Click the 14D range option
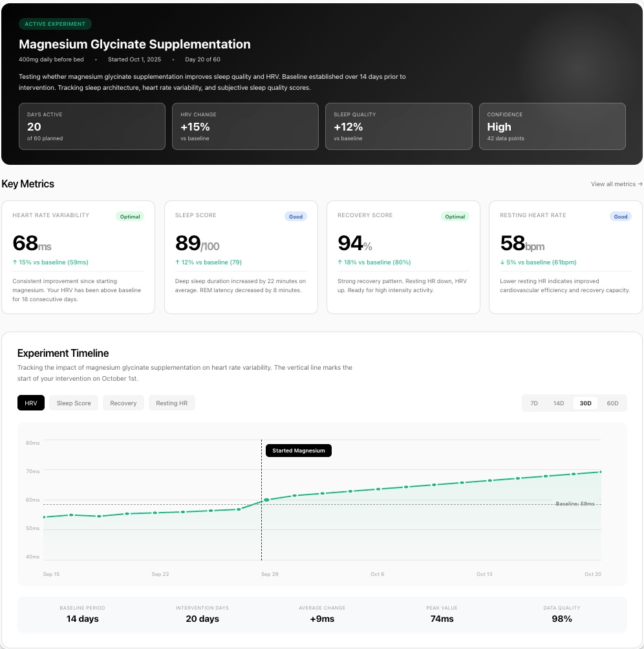 [x=558, y=403]
